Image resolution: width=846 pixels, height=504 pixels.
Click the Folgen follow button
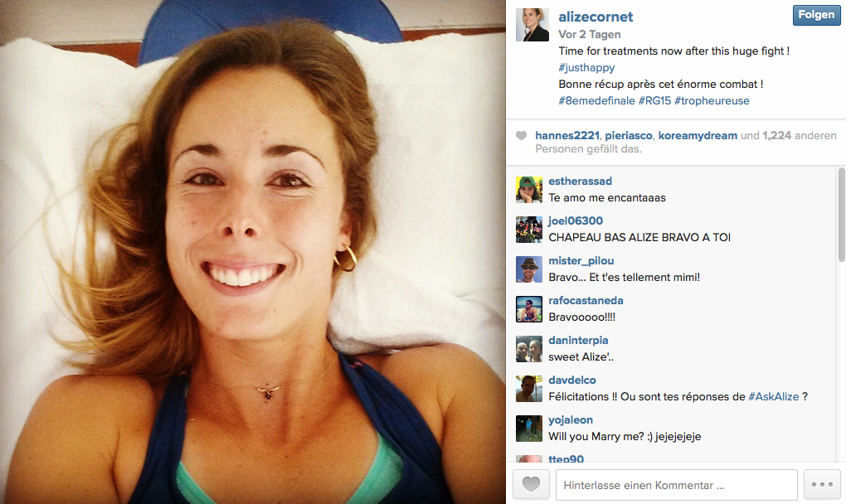pyautogui.click(x=816, y=15)
